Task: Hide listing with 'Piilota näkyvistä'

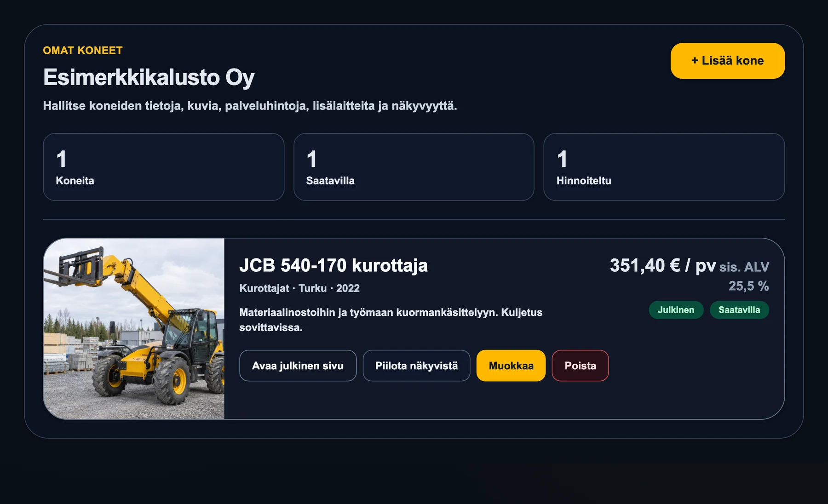Action: point(416,366)
